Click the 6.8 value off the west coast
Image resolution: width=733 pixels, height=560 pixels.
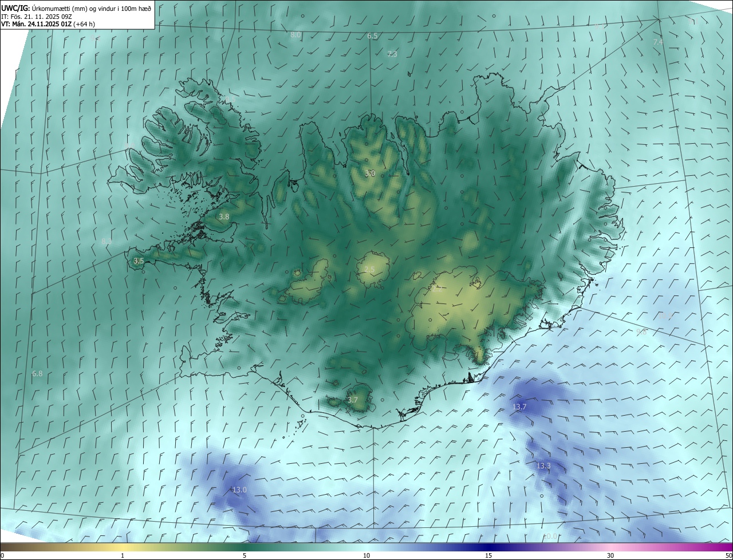[x=37, y=374]
